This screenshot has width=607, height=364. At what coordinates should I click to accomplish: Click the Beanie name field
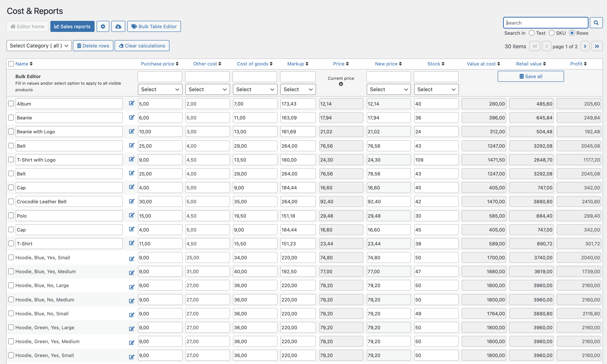(x=69, y=118)
